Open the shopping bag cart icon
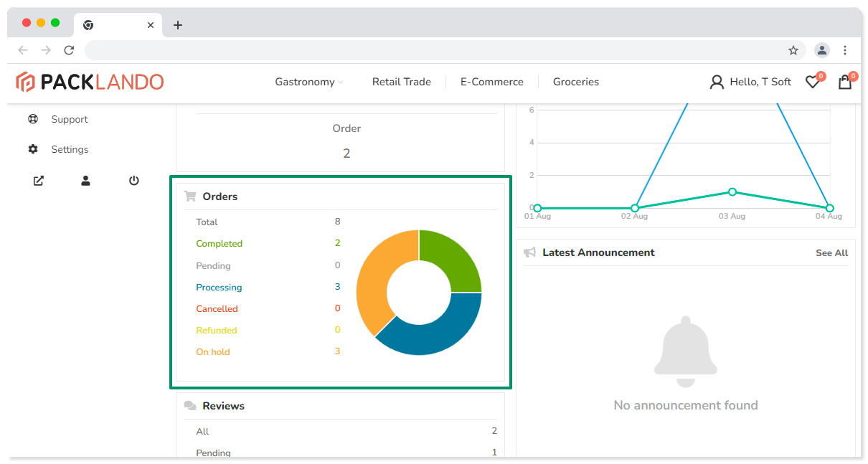Screen dimensions: 868x464 [x=845, y=82]
